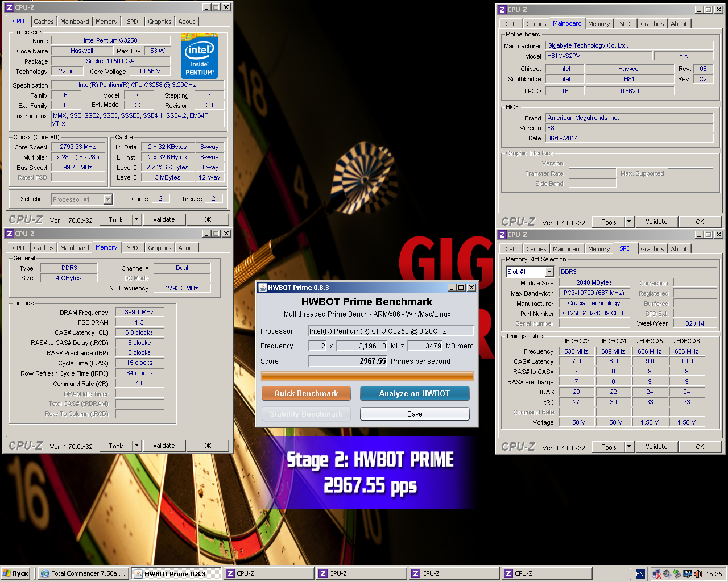Click the EN language indicator

click(x=640, y=574)
